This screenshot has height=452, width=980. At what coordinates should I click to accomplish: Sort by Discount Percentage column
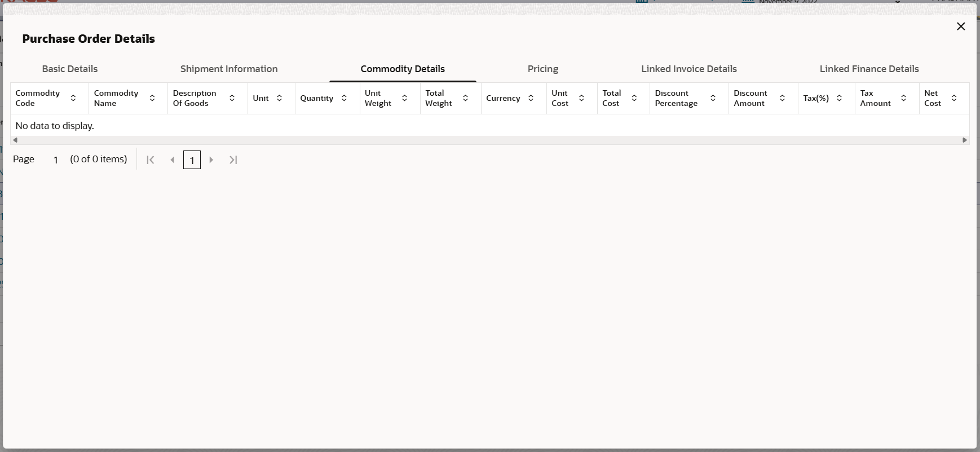pos(713,98)
